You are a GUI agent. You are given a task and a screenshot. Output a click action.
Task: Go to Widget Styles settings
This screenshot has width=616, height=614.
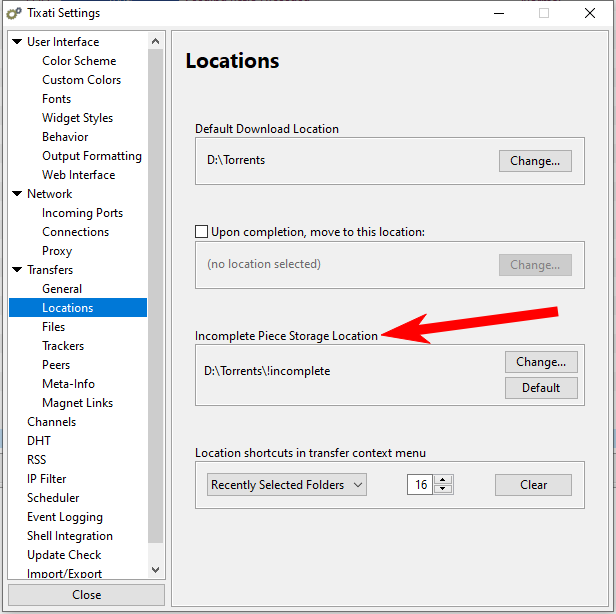[x=77, y=118]
